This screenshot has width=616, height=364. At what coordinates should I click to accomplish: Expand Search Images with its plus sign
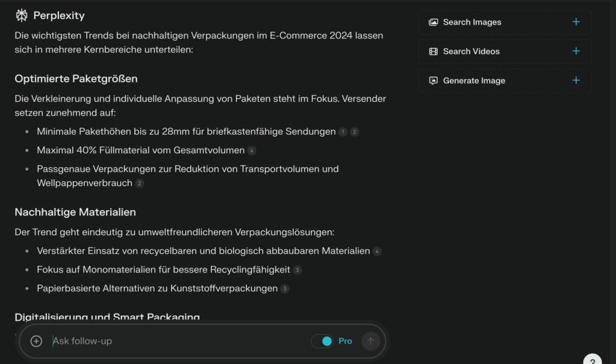pyautogui.click(x=576, y=22)
